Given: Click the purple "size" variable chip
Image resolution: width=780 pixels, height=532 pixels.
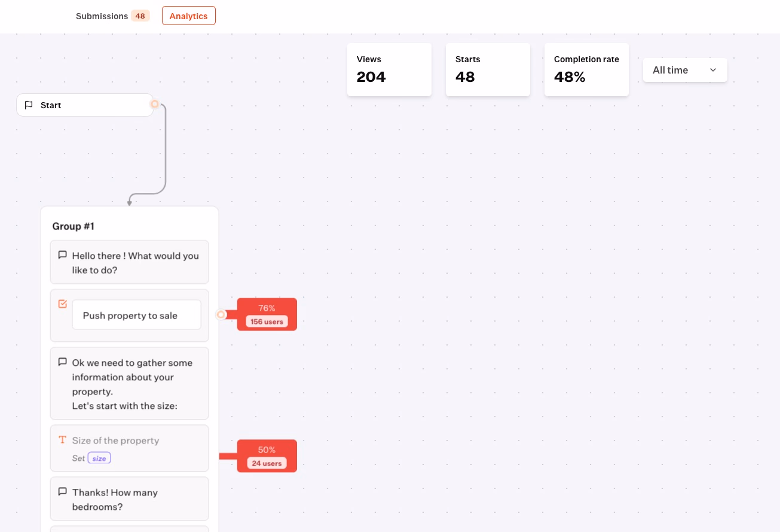Looking at the screenshot, I should (99, 457).
